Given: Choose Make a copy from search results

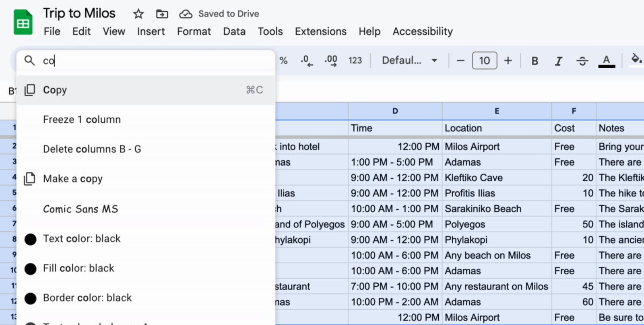Looking at the screenshot, I should (x=73, y=179).
